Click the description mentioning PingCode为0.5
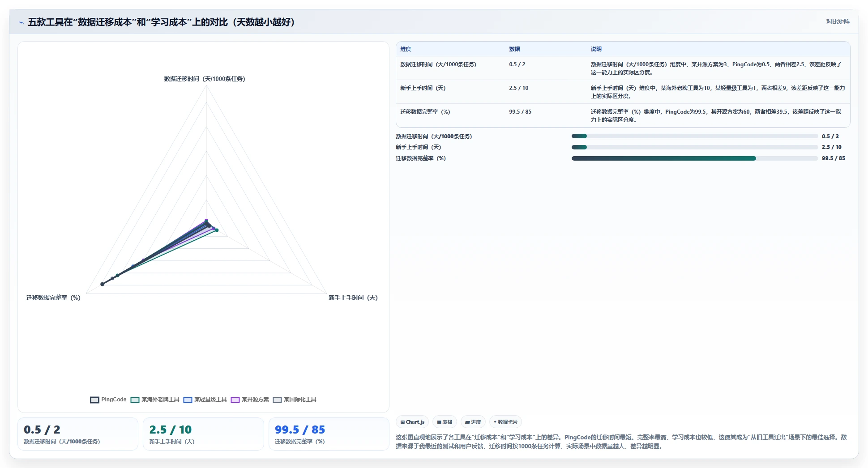The width and height of the screenshot is (868, 468). tap(716, 68)
